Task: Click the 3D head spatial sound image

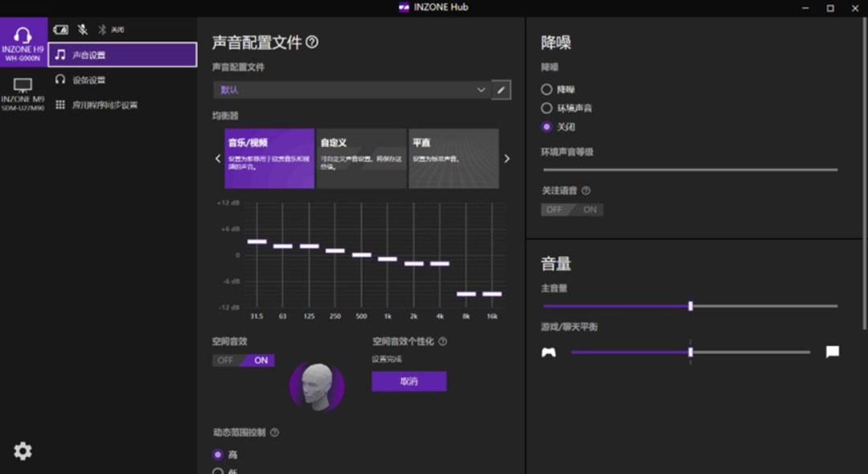Action: pyautogui.click(x=317, y=386)
